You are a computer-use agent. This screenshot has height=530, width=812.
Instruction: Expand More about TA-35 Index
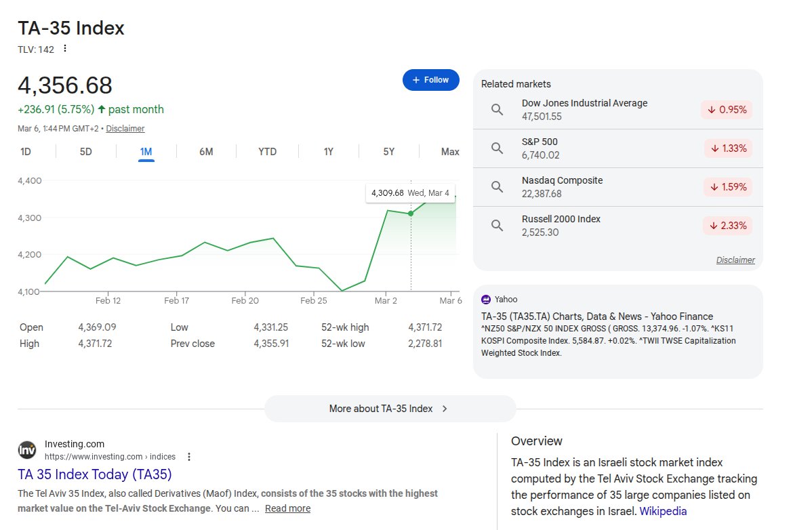[390, 409]
